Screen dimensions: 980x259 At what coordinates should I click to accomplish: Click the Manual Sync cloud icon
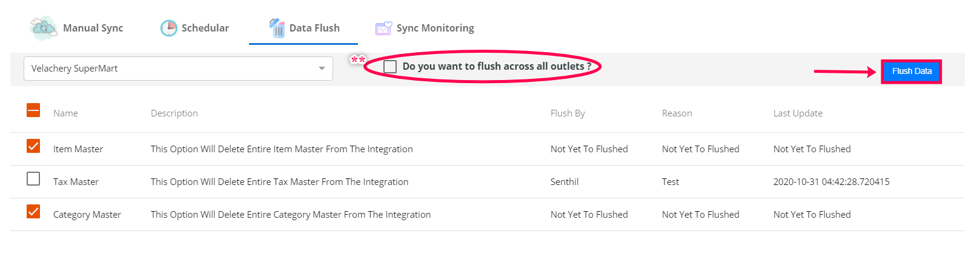[44, 28]
